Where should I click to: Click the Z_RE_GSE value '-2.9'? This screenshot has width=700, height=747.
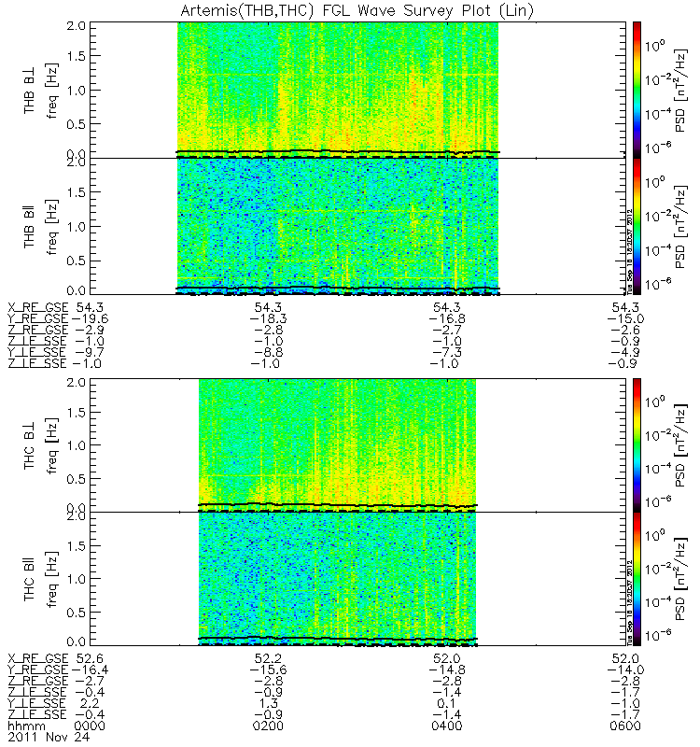coord(89,331)
